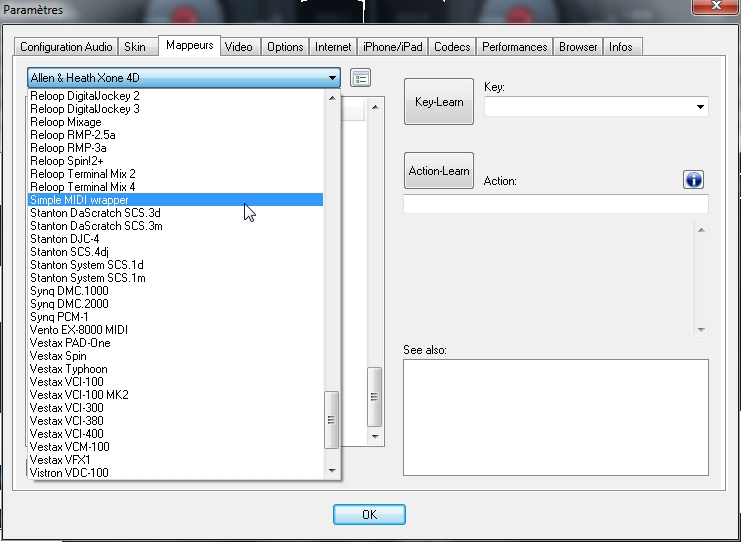
Task: Select Vestax VCI-300
Action: point(175,408)
